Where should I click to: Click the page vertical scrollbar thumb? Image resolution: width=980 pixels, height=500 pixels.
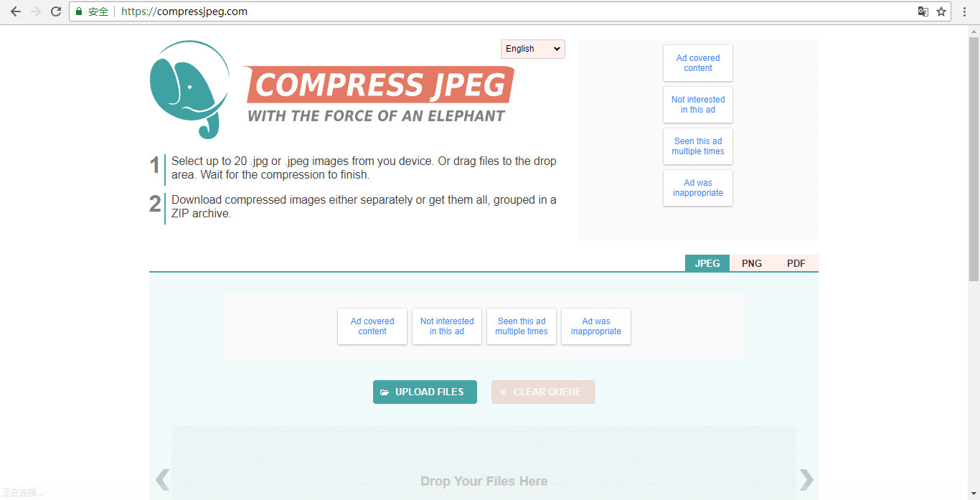pyautogui.click(x=974, y=159)
